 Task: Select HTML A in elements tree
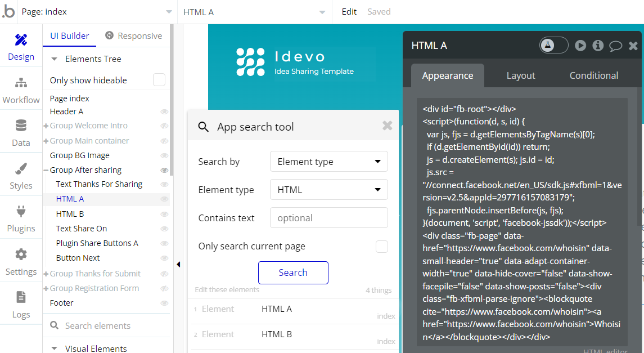pyautogui.click(x=70, y=199)
